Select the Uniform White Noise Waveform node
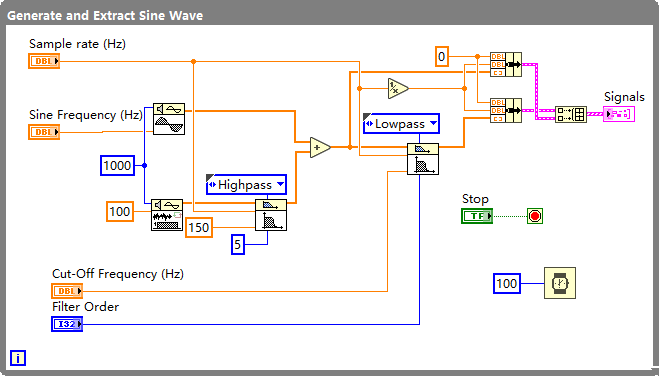This screenshot has width=659, height=376. pos(167,215)
